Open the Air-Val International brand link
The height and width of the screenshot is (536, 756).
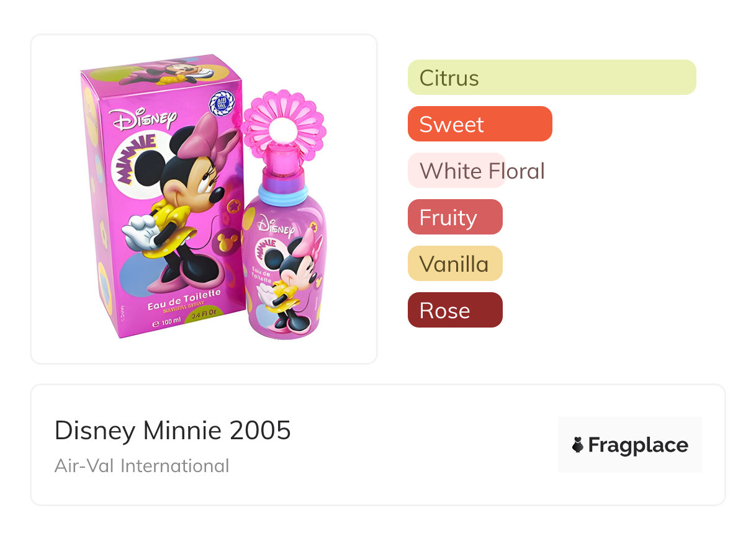[142, 465]
